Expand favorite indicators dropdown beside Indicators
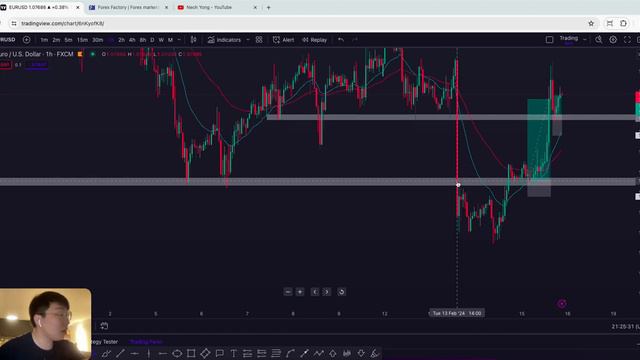The image size is (640, 360). 248,40
